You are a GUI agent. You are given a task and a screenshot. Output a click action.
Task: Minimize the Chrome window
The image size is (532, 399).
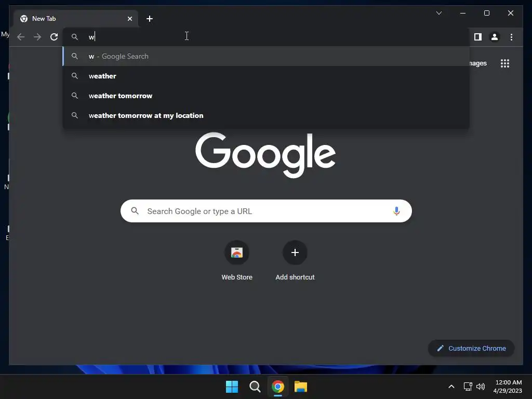tap(463, 13)
